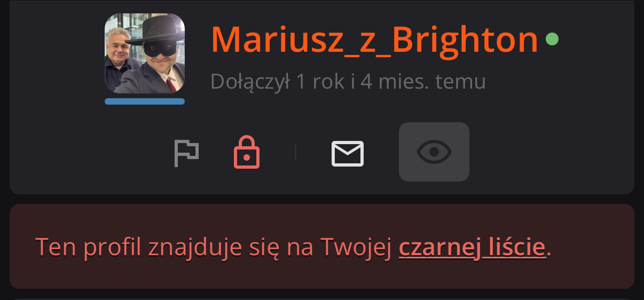
Task: Click the divider between lock and envelope
Action: (x=295, y=153)
